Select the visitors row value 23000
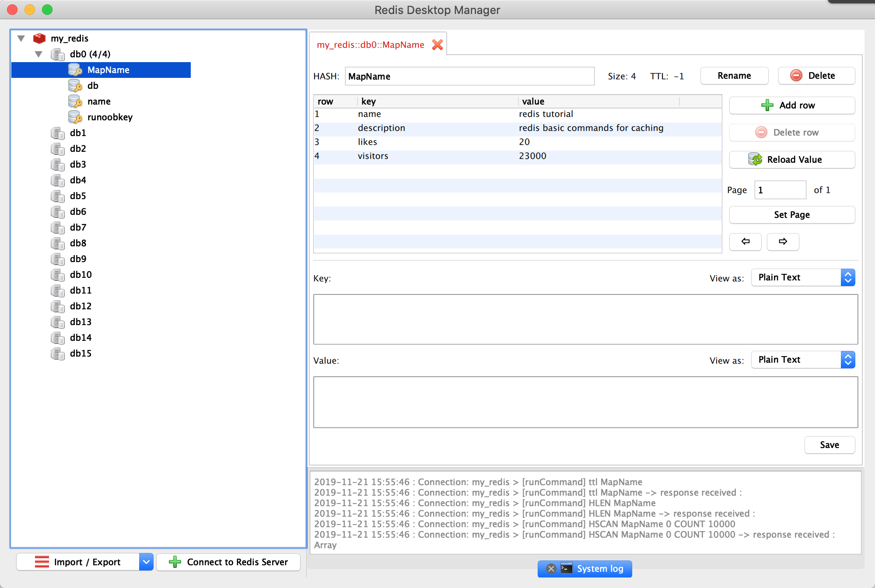875x588 pixels. point(532,156)
